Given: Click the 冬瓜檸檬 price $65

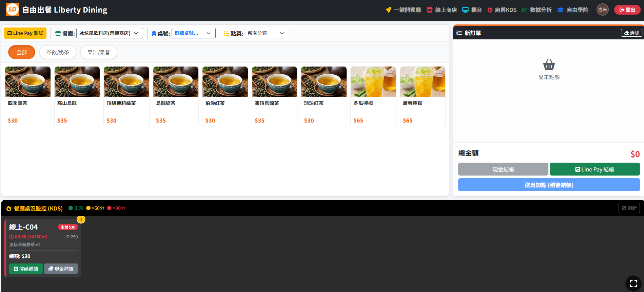Looking at the screenshot, I should point(358,121).
